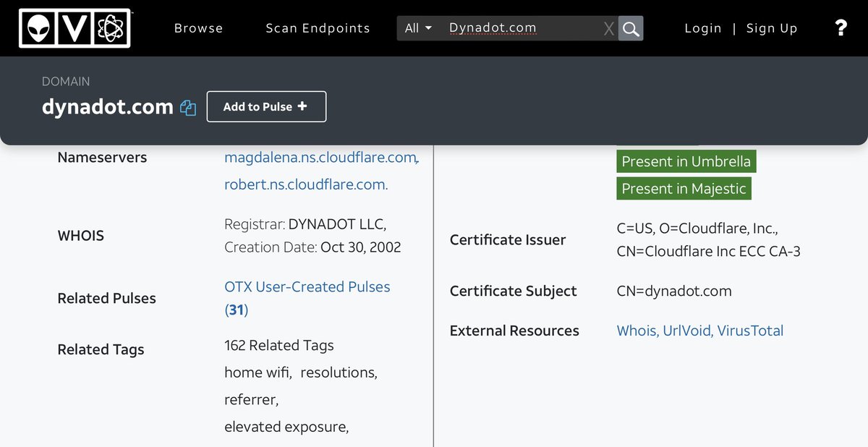Click the Sign Up link
This screenshot has width=868, height=447.
(772, 28)
